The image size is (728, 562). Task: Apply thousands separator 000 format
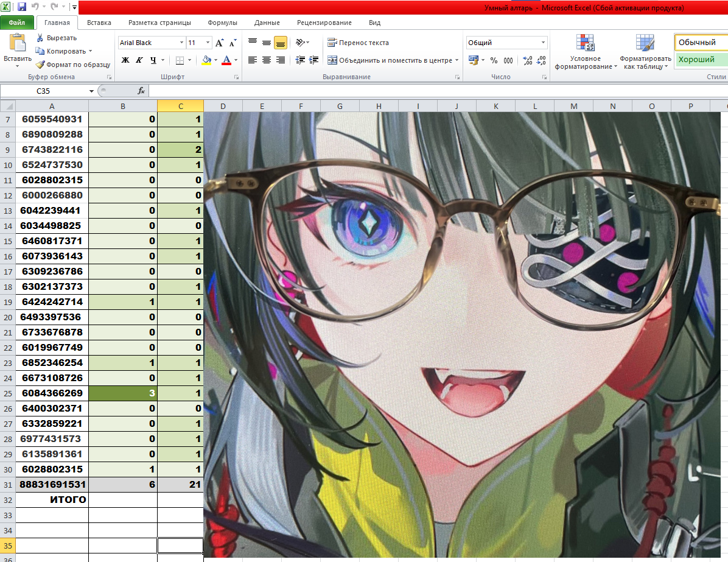tap(508, 60)
